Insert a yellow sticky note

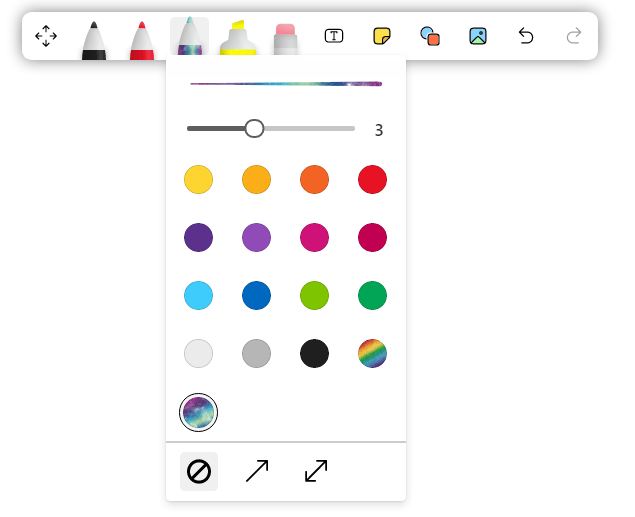pyautogui.click(x=382, y=36)
